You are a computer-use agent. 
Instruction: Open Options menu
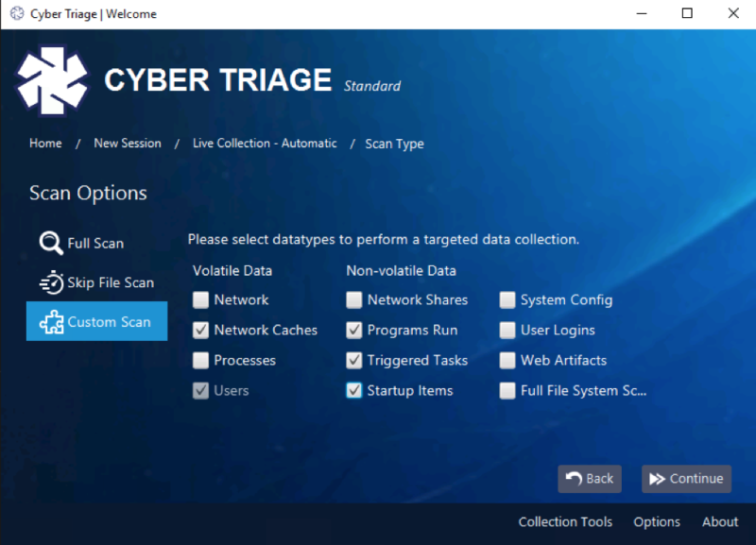pos(657,522)
